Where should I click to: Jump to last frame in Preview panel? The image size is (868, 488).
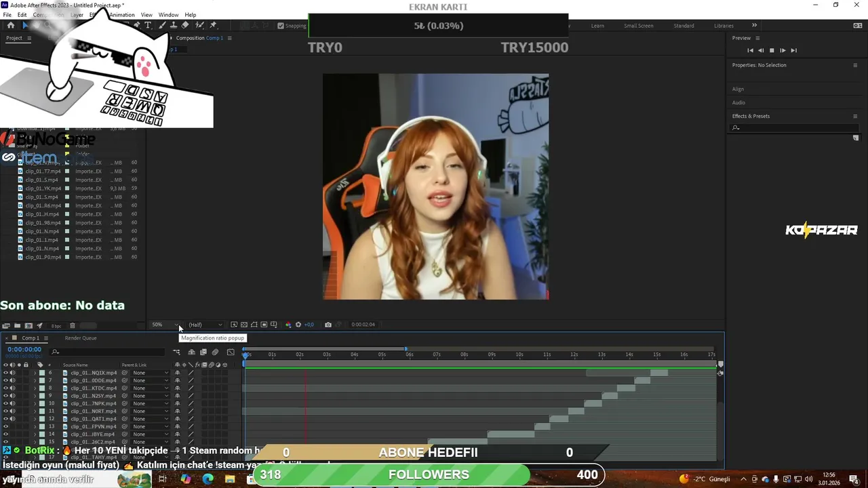[793, 50]
